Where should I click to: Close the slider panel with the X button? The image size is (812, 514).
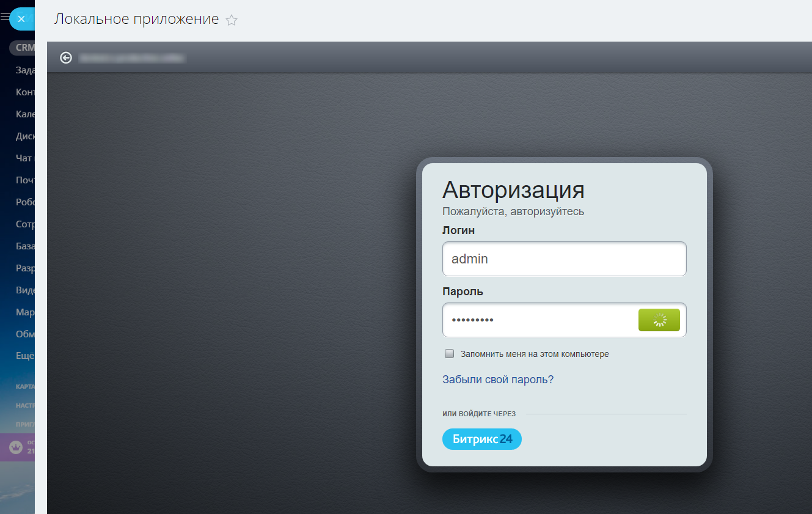coord(21,19)
